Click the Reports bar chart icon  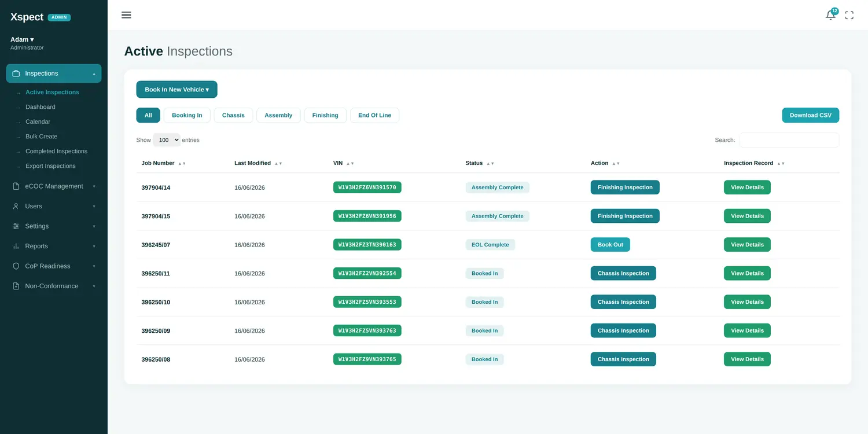16,246
